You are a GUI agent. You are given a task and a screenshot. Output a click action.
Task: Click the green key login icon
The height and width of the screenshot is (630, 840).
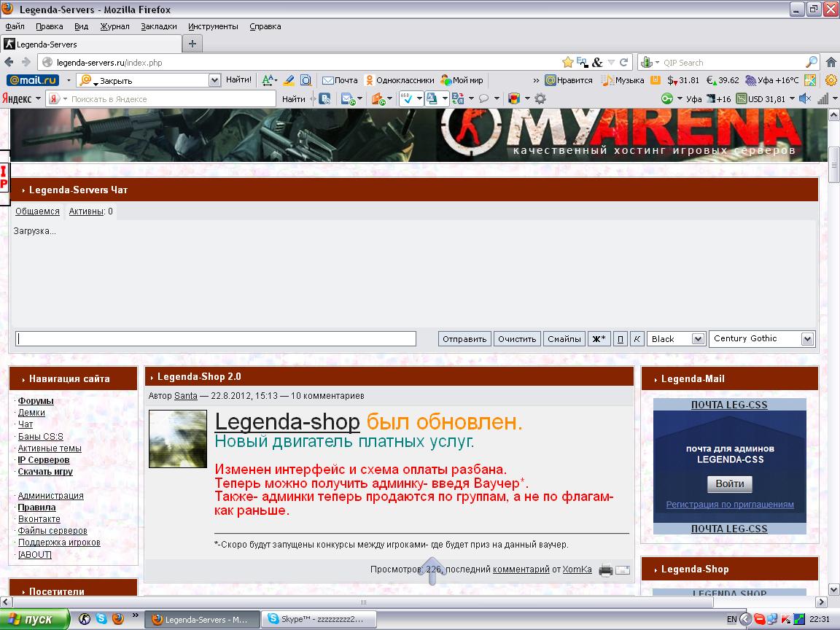pyautogui.click(x=667, y=98)
